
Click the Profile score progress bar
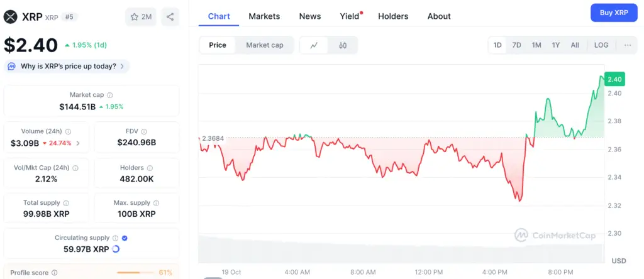(x=137, y=273)
